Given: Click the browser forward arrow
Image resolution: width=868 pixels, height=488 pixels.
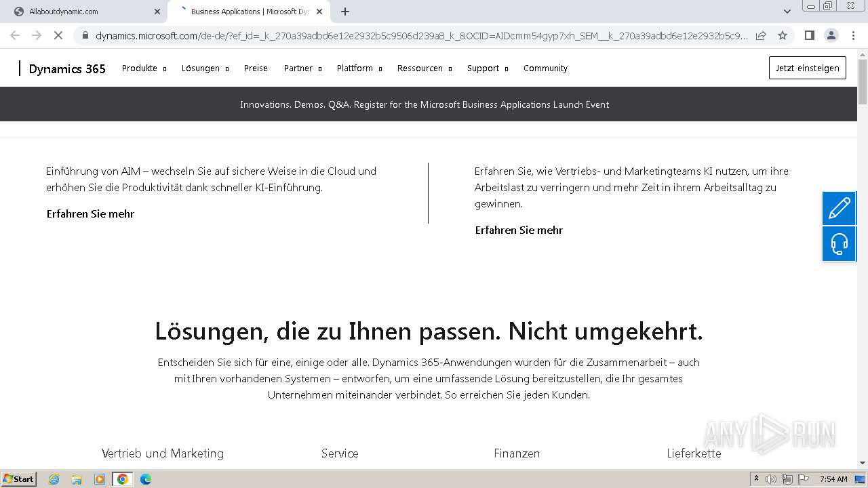Looking at the screenshot, I should pos(37,35).
